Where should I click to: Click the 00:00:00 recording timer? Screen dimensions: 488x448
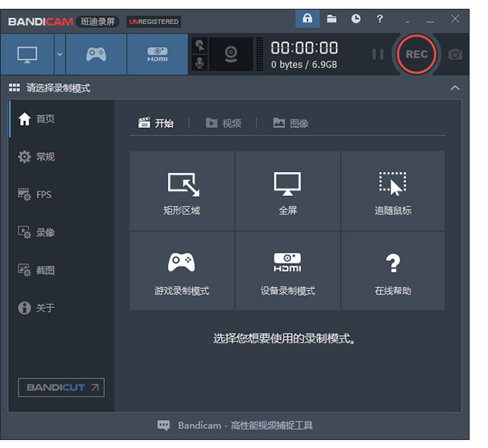[304, 48]
